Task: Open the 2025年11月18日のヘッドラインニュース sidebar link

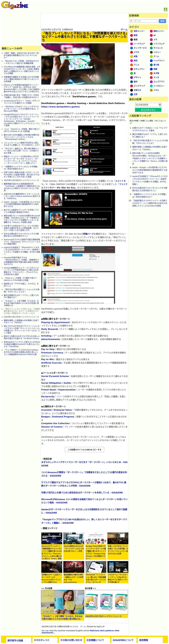Action: (x=21, y=180)
